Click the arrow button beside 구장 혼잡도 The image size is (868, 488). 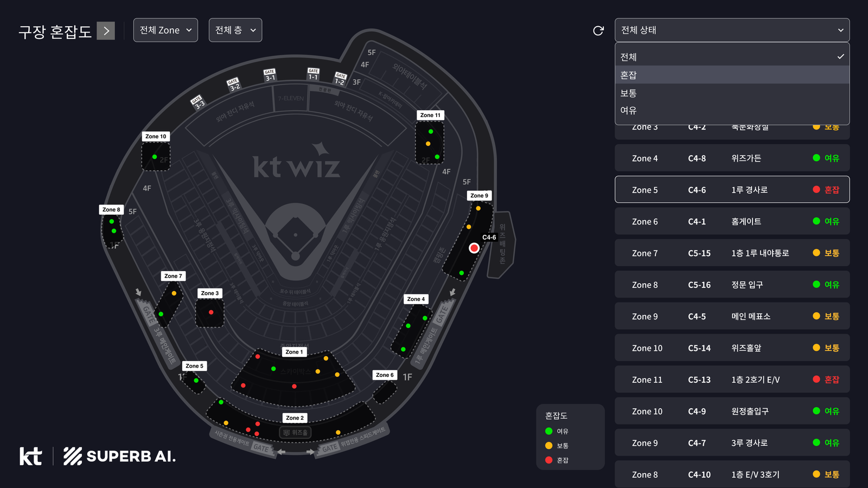106,31
